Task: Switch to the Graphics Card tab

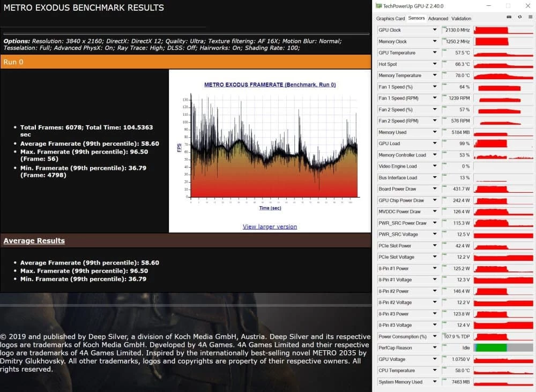Action: 390,18
